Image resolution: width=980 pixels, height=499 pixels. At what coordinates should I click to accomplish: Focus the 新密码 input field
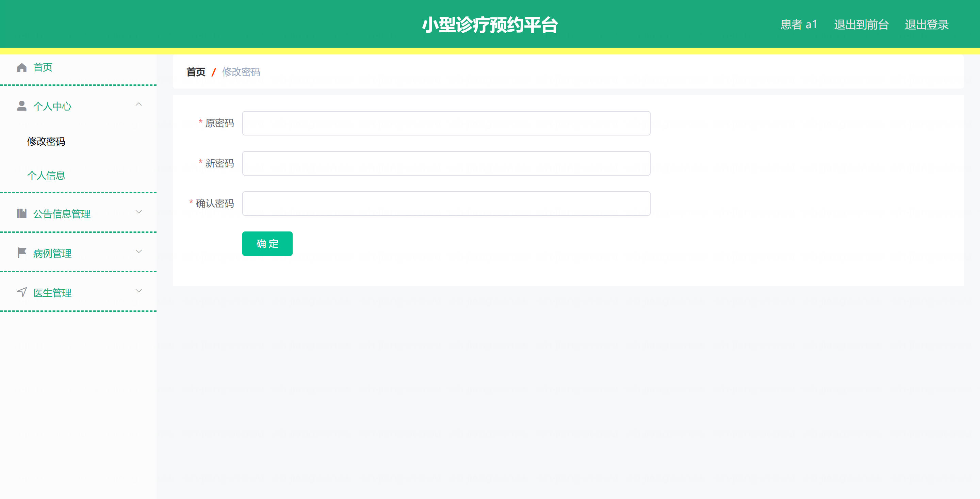[x=446, y=163]
